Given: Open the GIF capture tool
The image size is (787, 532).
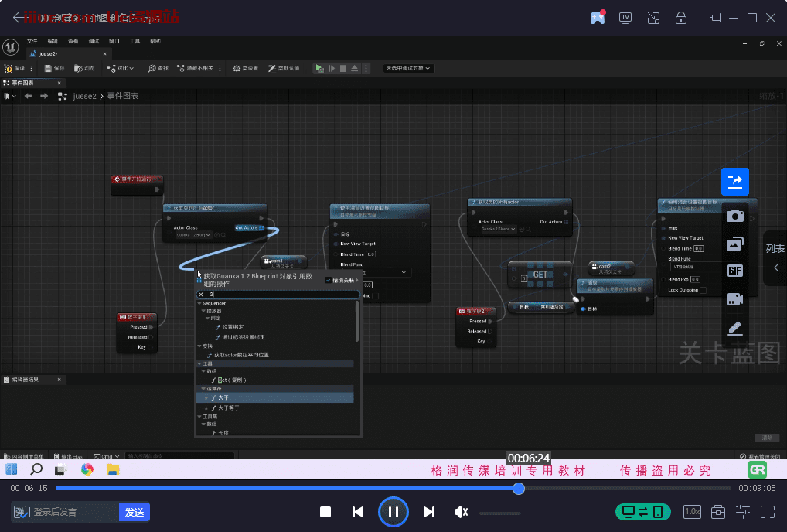Looking at the screenshot, I should click(734, 271).
